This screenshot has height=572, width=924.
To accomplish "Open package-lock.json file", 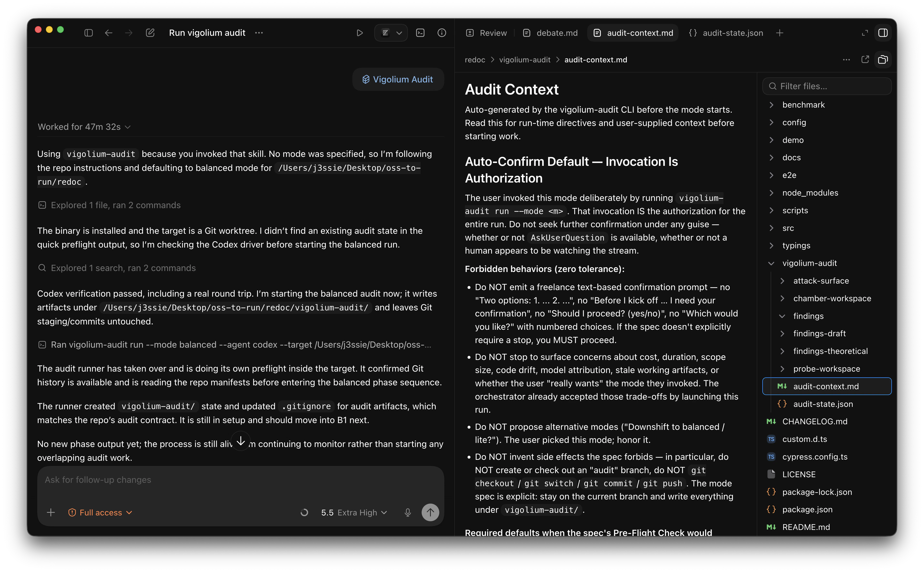I will click(x=827, y=492).
